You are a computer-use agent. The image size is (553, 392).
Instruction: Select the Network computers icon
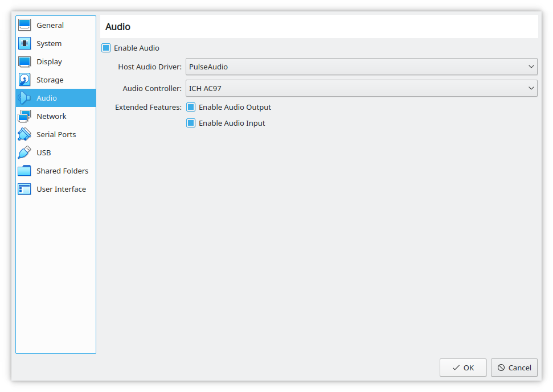click(x=24, y=116)
